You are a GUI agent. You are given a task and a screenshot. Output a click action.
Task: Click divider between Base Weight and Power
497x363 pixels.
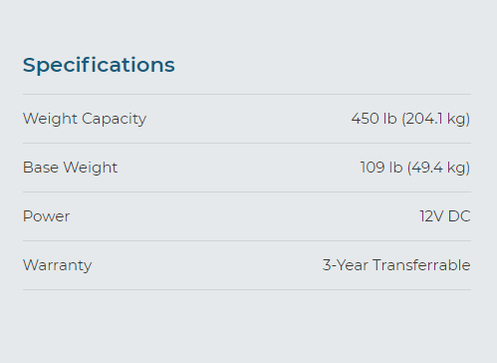(247, 192)
